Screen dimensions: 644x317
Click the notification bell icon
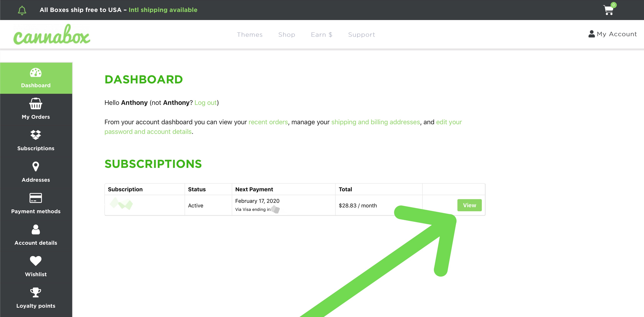(22, 10)
